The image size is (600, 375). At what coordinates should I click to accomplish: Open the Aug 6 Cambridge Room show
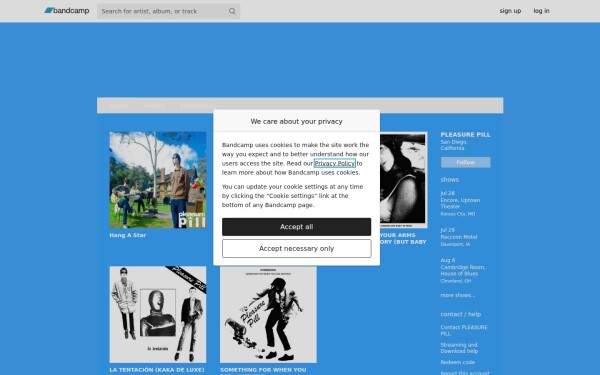coord(463,271)
